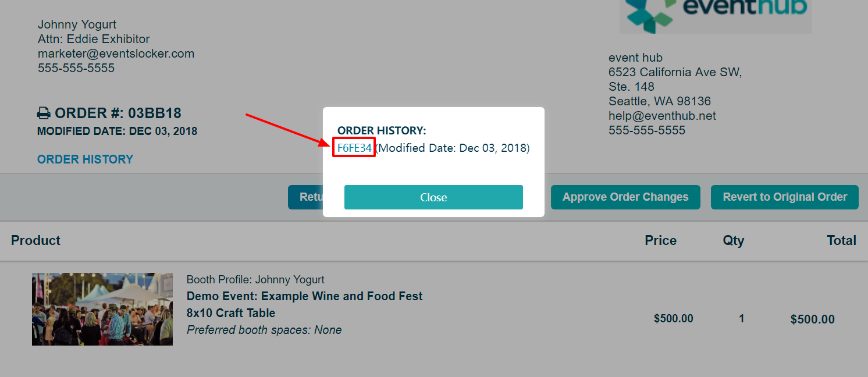The image size is (868, 377).
Task: Open the Wine and Food Fest thumbnail
Action: pos(102,309)
